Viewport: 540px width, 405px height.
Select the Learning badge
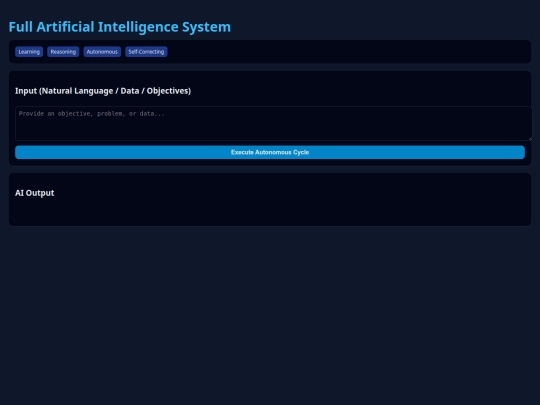click(x=29, y=52)
